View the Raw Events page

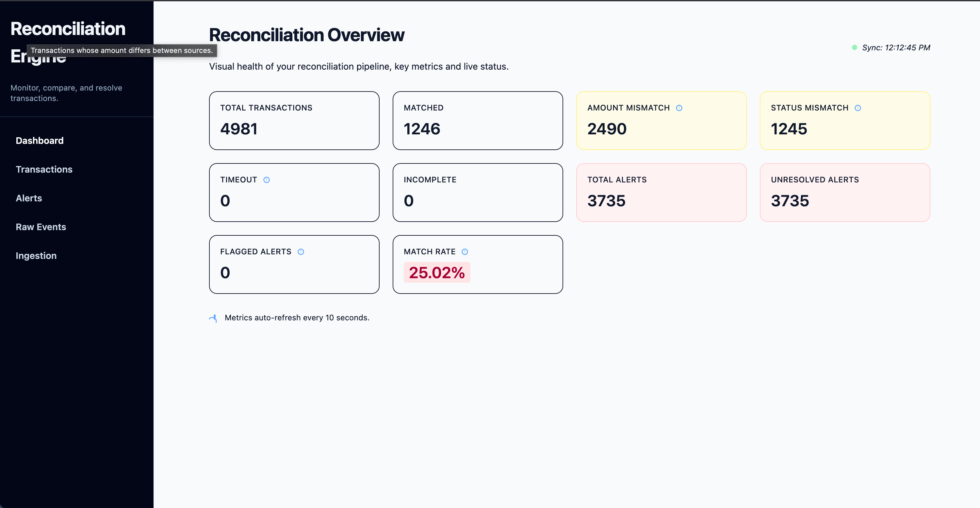pos(41,227)
